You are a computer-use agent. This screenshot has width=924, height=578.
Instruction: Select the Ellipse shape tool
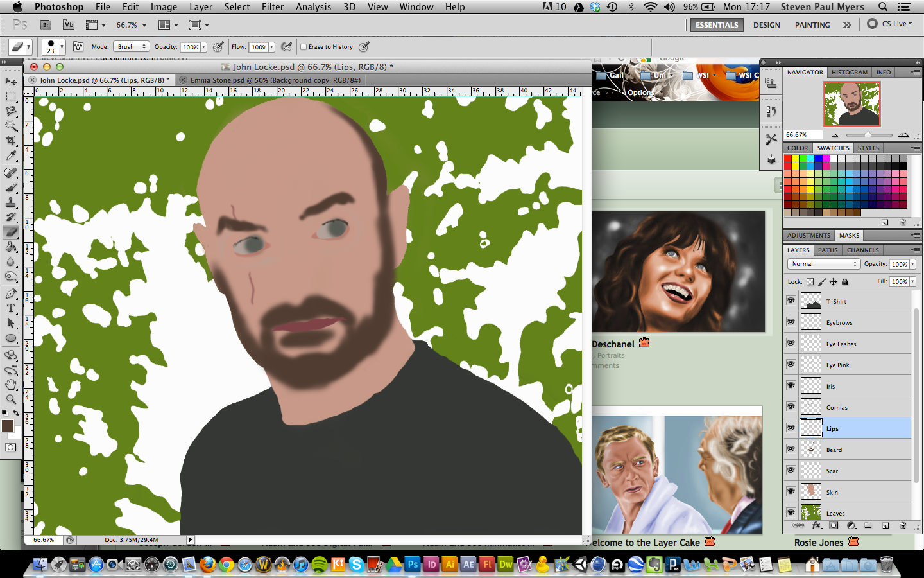click(11, 338)
